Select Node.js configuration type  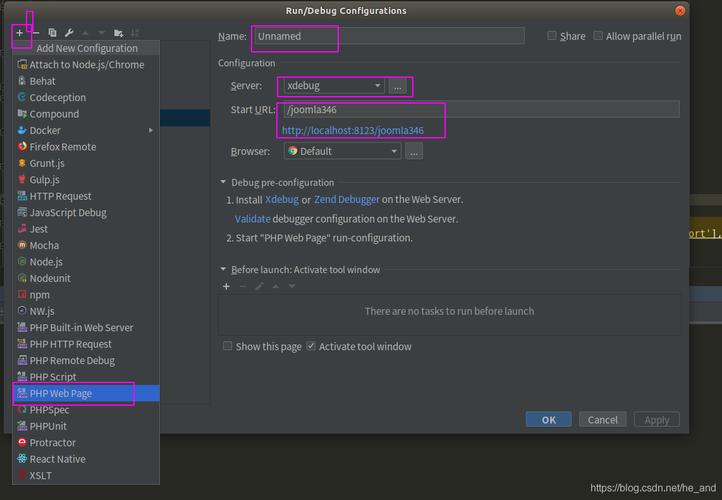tap(86, 262)
